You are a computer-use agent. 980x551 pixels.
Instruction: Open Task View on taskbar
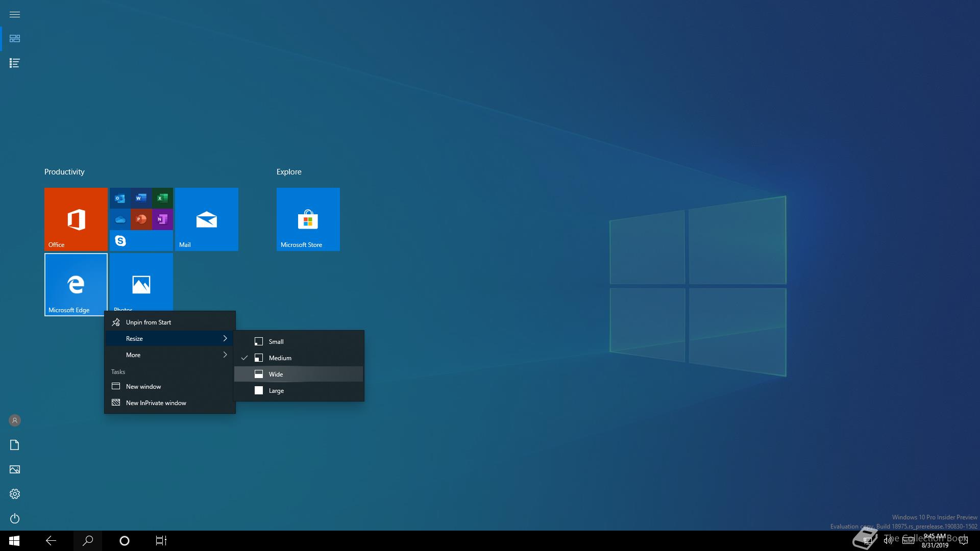(x=161, y=541)
